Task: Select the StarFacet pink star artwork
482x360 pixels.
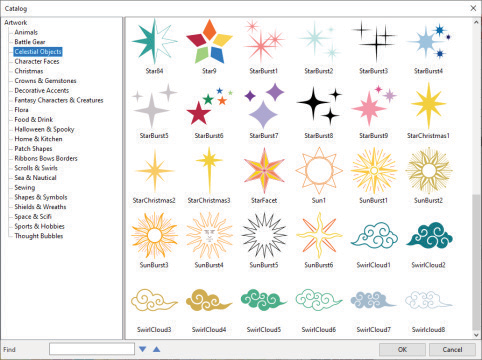Action: [x=264, y=171]
